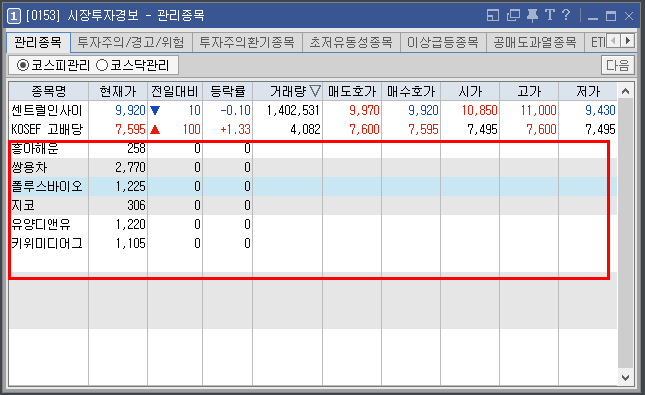Open the 이상급등종목 tab
This screenshot has height=395, width=645.
(443, 42)
